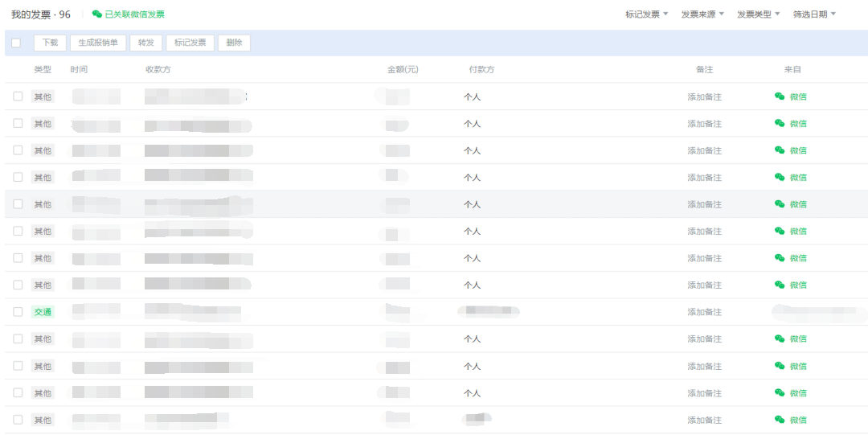The width and height of the screenshot is (868, 435).
Task: Click the WeChat icon in the row below 交通
Action: (x=780, y=339)
